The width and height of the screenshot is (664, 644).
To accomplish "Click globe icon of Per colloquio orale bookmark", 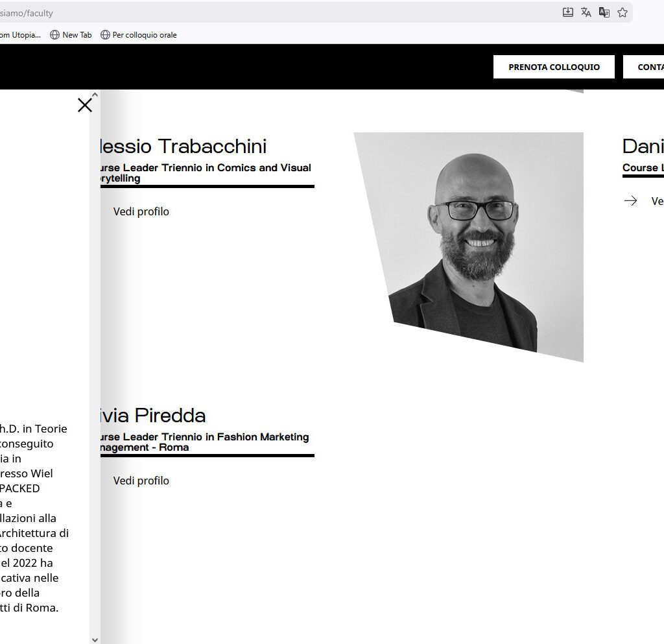I will [x=105, y=35].
